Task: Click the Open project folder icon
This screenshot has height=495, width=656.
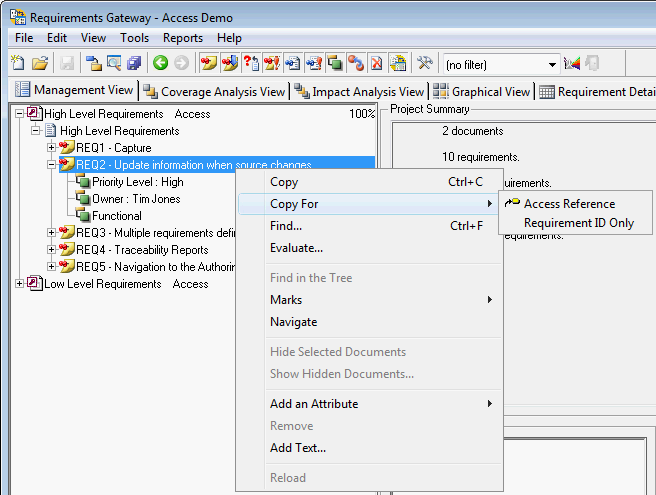Action: [x=40, y=63]
